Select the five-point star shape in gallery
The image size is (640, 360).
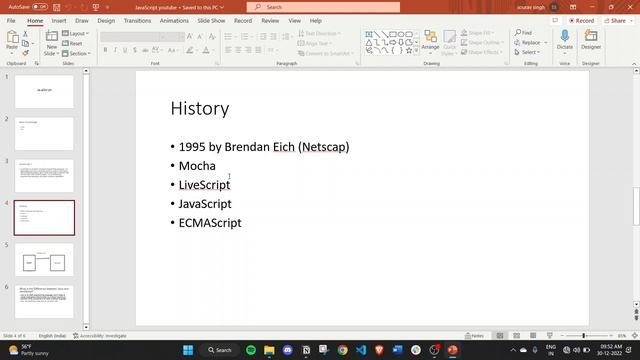pyautogui.click(x=409, y=50)
